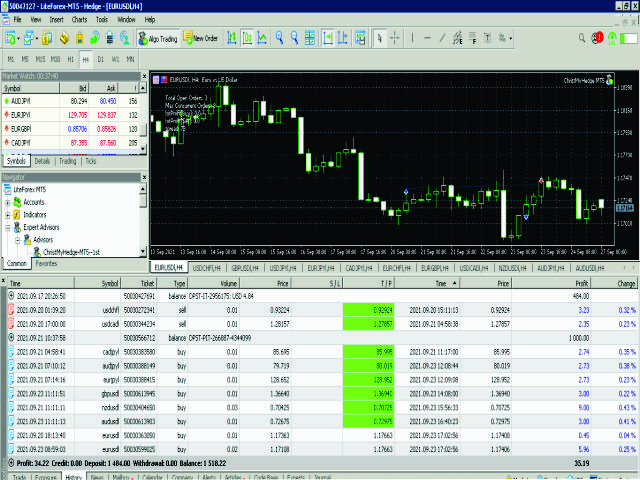Select the H1 timeframe

pos(71,60)
